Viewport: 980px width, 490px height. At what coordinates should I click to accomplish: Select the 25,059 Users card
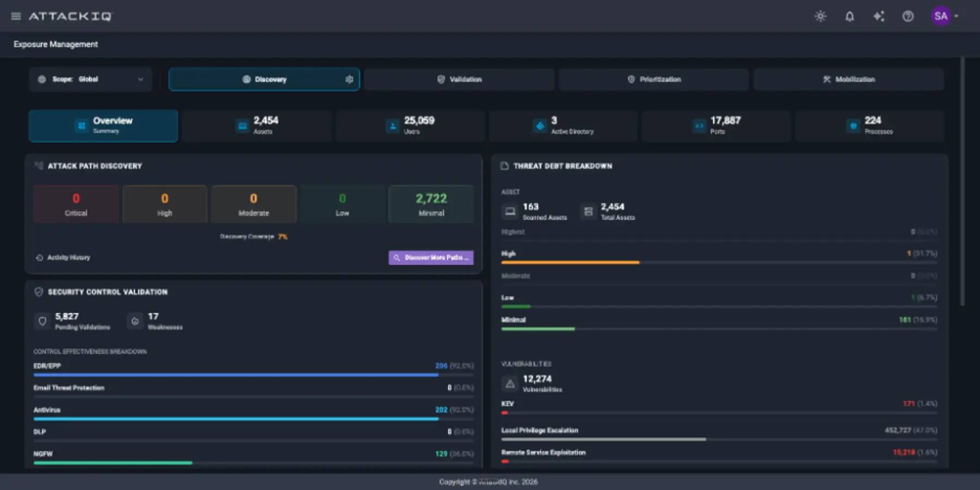[x=410, y=126]
